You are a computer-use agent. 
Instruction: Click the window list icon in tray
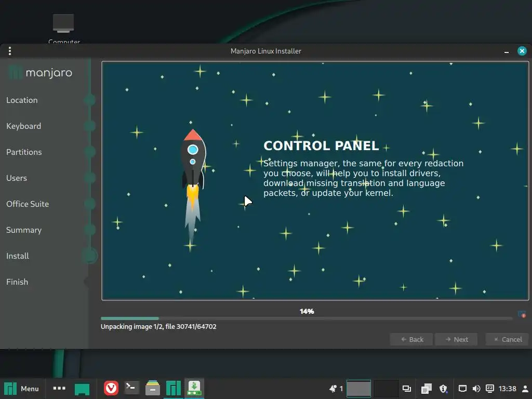point(406,389)
